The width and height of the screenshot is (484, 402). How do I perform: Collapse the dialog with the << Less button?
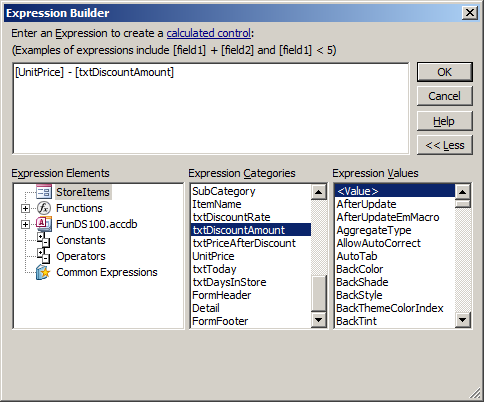445,145
